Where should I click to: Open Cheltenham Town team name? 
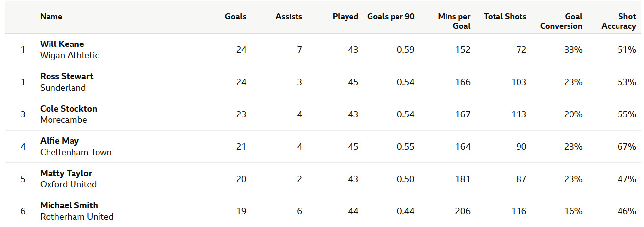76,152
